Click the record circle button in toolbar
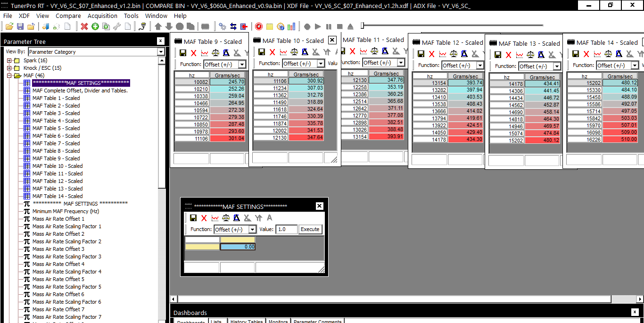Screen dimensions: 644x323 tap(307, 26)
